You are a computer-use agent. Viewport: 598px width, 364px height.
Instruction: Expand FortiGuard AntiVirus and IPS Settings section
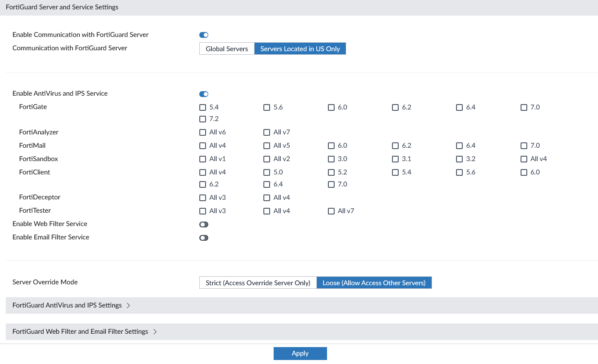(71, 305)
